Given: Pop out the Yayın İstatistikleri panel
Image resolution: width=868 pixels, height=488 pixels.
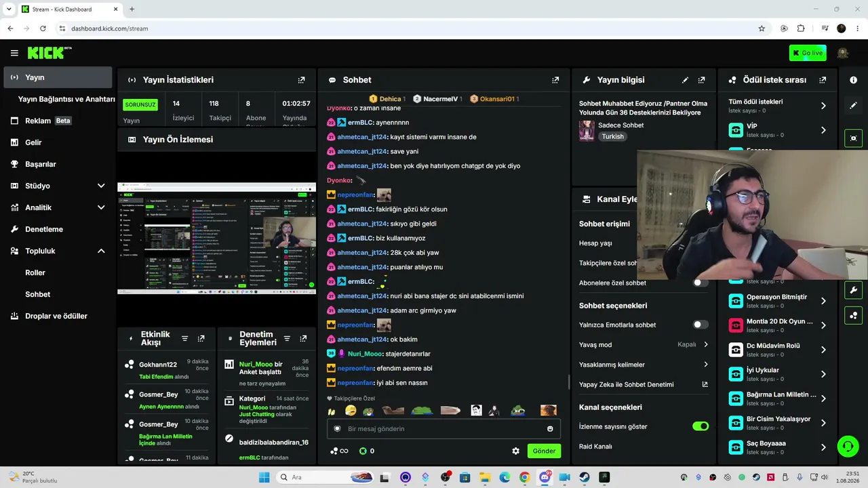Looking at the screenshot, I should pyautogui.click(x=301, y=80).
